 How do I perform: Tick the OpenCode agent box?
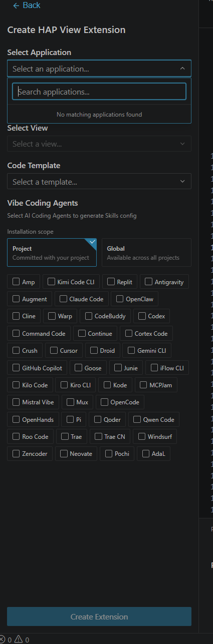pyautogui.click(x=105, y=402)
